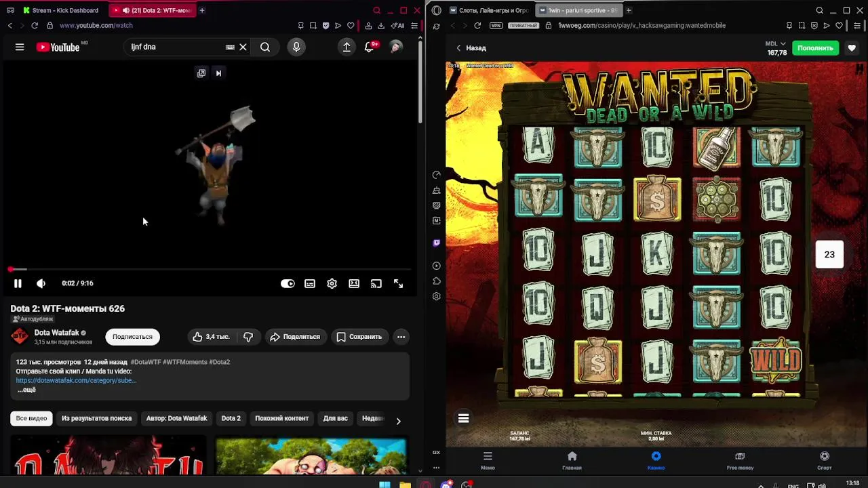Click the YouTube search input field
The height and width of the screenshot is (488, 868).
click(x=176, y=47)
